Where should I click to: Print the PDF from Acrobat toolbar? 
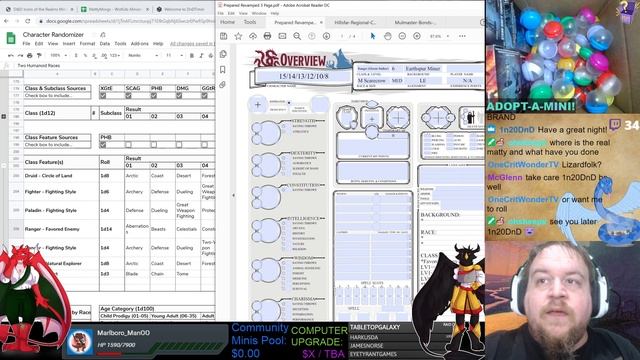click(267, 36)
